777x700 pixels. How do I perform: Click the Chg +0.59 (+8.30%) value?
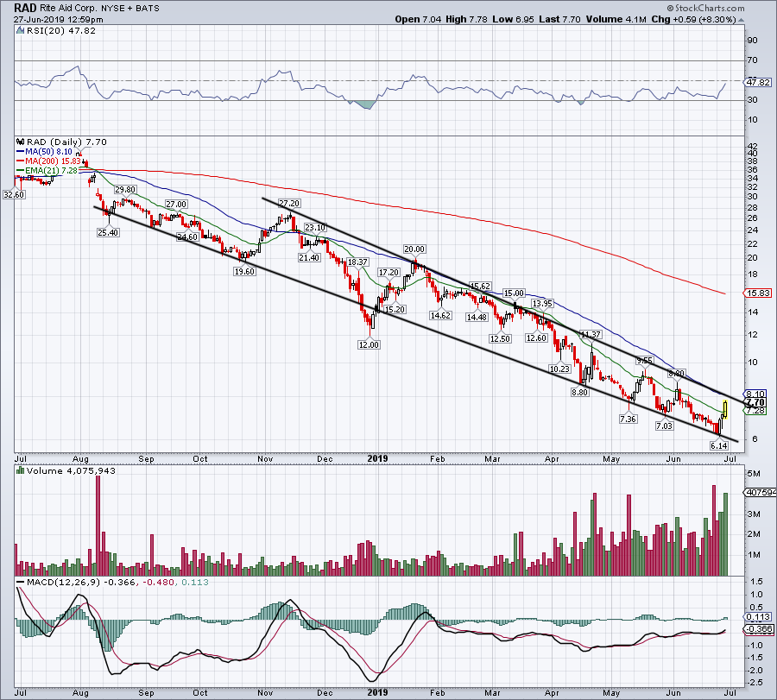[694, 19]
